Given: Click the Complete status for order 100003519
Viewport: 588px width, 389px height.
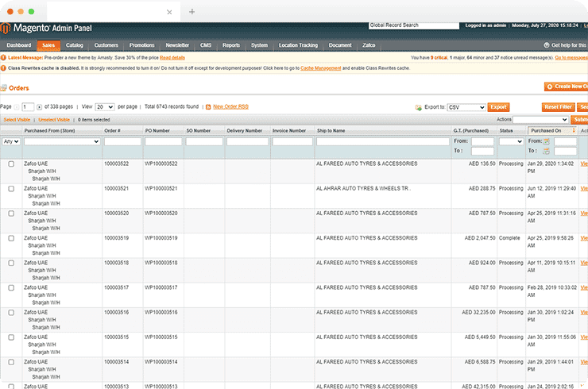Looking at the screenshot, I should [x=509, y=238].
